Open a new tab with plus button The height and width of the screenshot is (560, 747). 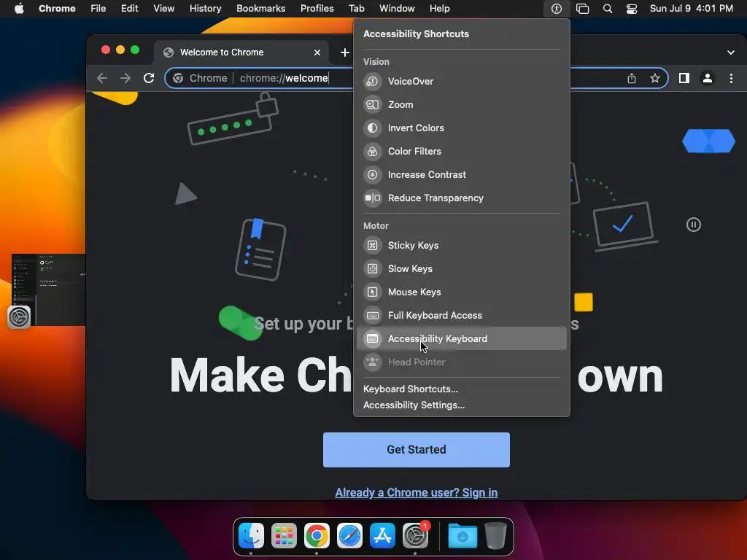click(345, 52)
